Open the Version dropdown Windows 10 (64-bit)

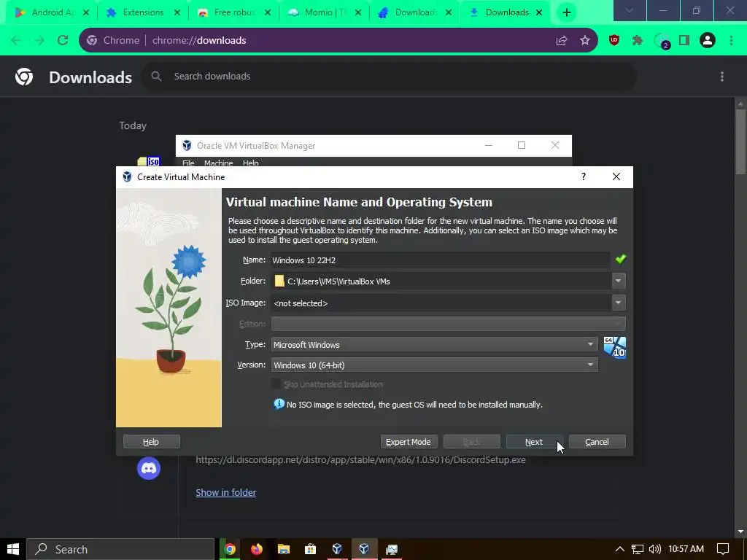434,365
